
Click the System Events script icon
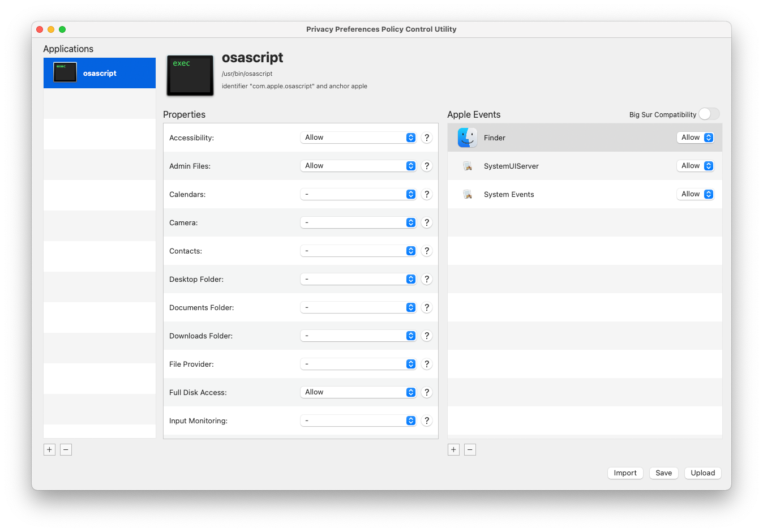(468, 194)
